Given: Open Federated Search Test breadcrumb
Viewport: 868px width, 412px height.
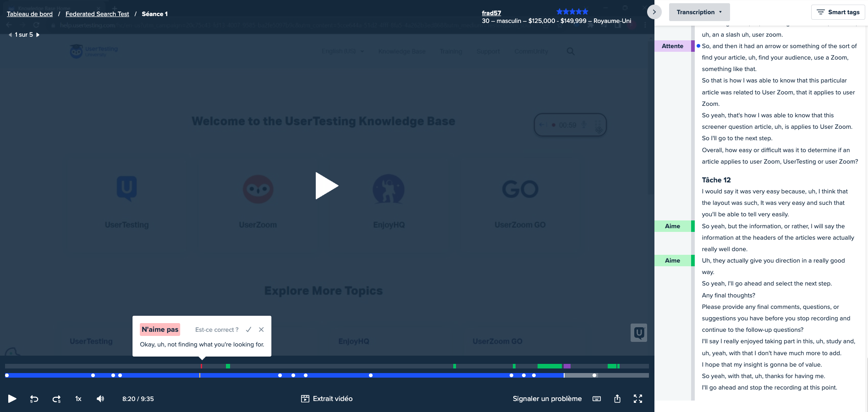Looking at the screenshot, I should 97,14.
